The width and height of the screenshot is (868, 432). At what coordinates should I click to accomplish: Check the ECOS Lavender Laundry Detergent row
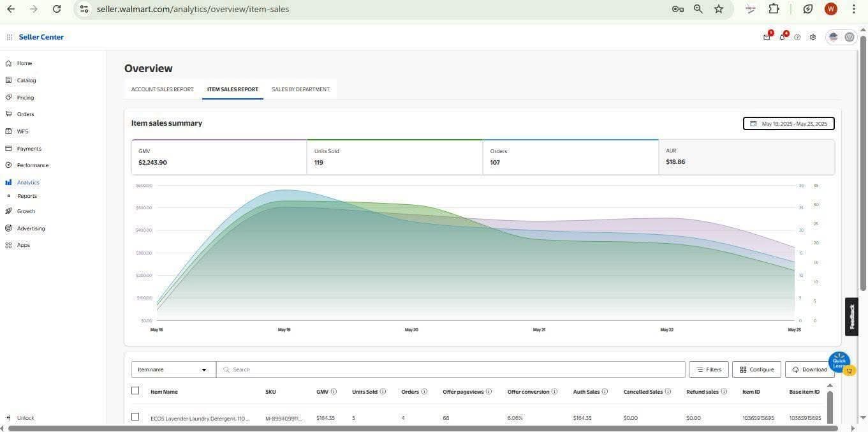click(135, 417)
